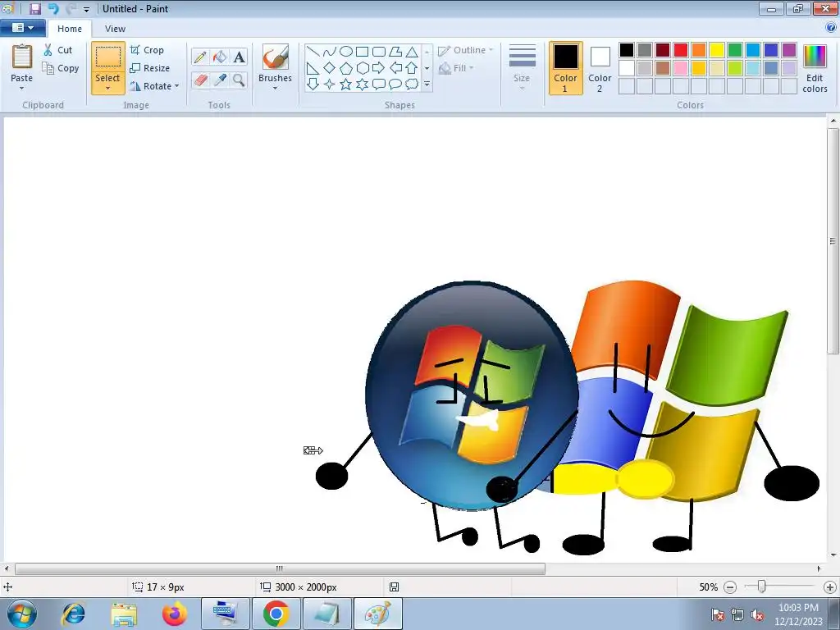Viewport: 840px width, 630px height.
Task: Open Firefox from the taskbar
Action: pyautogui.click(x=175, y=614)
